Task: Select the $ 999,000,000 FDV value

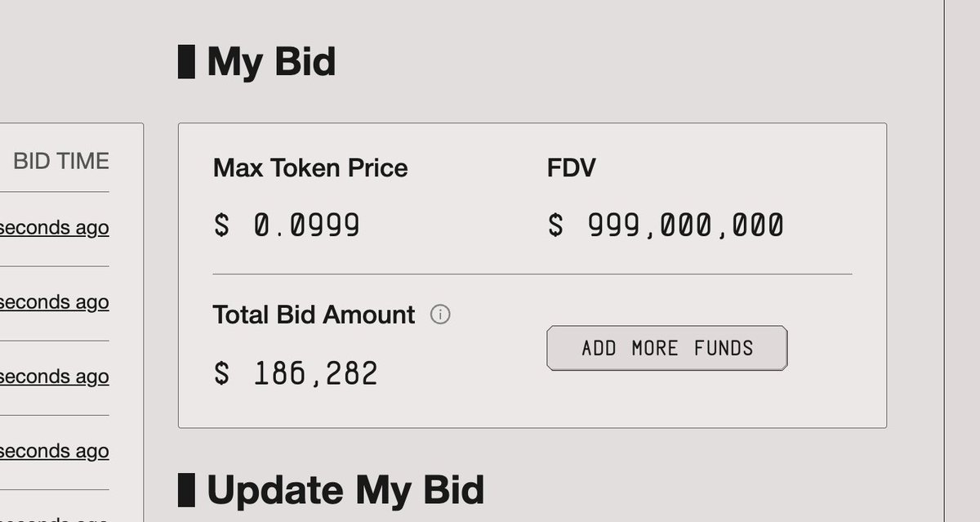Action: (x=666, y=225)
